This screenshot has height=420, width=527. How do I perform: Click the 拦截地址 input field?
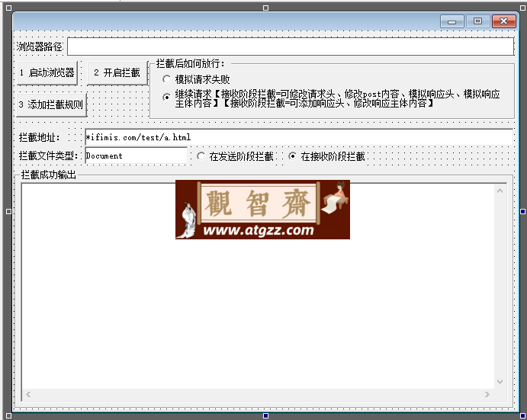(x=299, y=137)
